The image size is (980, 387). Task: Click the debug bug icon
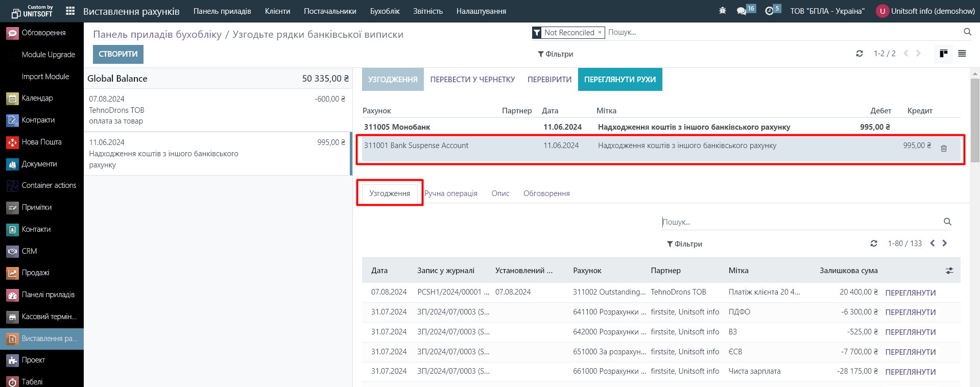(722, 11)
